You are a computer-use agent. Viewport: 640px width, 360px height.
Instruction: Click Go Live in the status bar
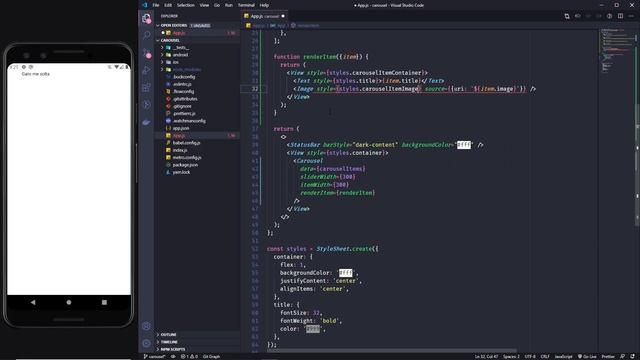click(x=587, y=356)
